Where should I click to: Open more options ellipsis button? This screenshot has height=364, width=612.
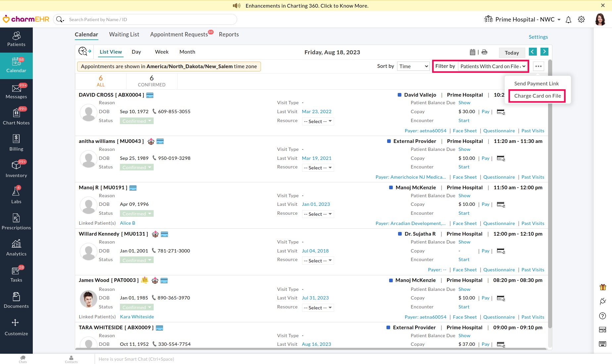click(x=538, y=67)
